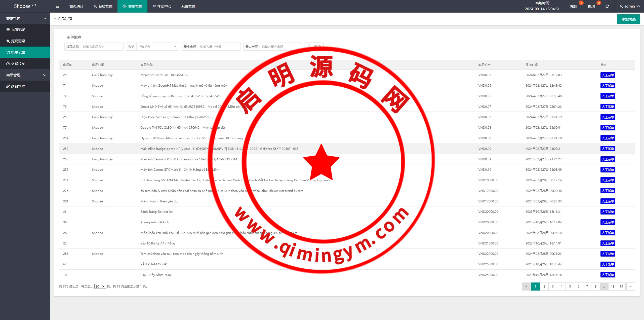The width and height of the screenshot is (644, 320).
Task: Open the 充值 recharge notification
Action: tap(574, 6)
